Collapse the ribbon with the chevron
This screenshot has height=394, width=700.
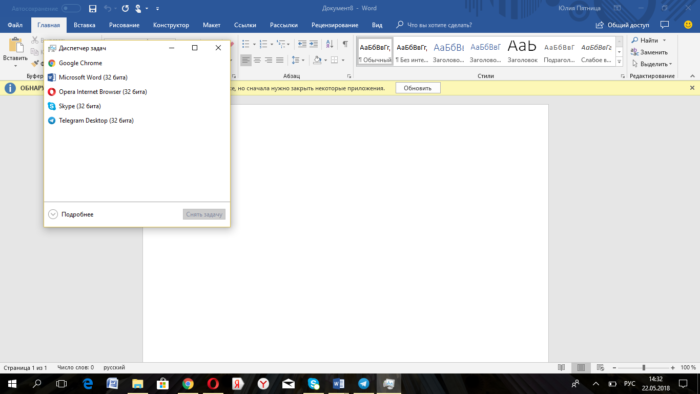click(x=692, y=76)
